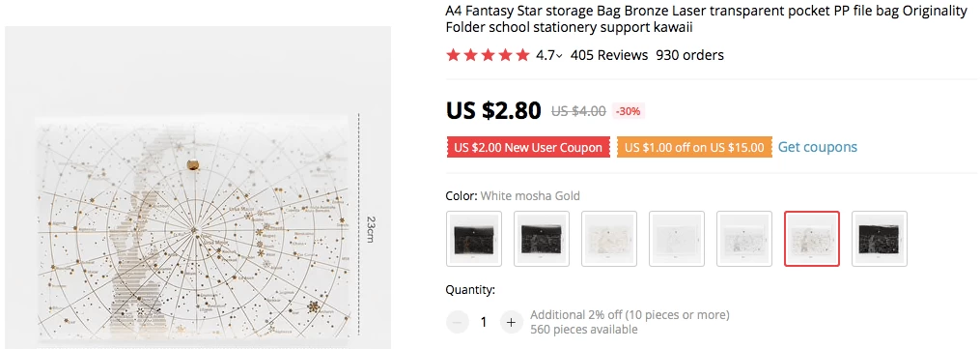Select the second black color option
This screenshot has width=980, height=349.
[542, 239]
